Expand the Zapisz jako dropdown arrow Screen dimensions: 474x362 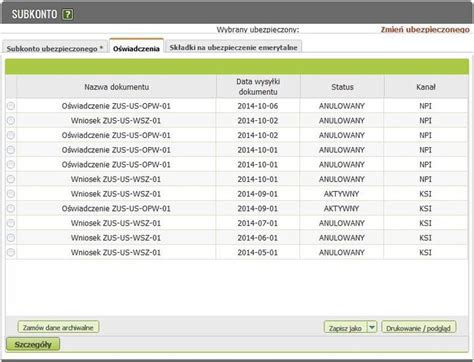(372, 327)
